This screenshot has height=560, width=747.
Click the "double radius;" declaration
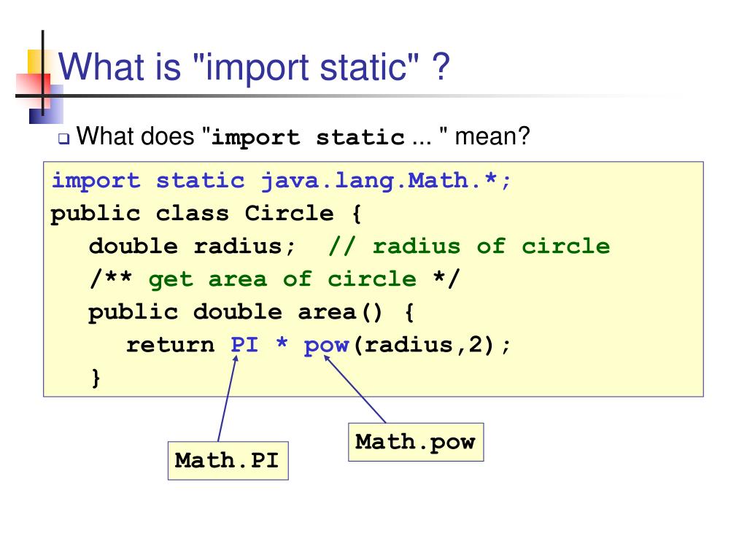[x=192, y=246]
